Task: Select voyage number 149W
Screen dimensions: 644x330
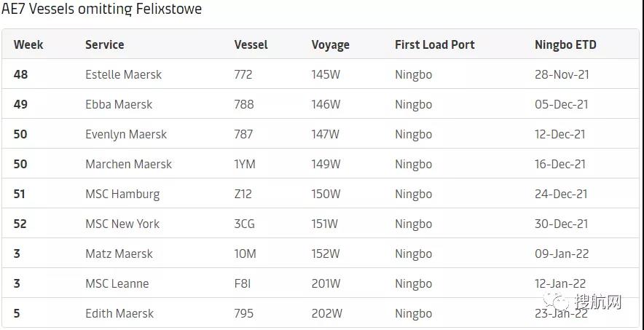Action: 326,164
